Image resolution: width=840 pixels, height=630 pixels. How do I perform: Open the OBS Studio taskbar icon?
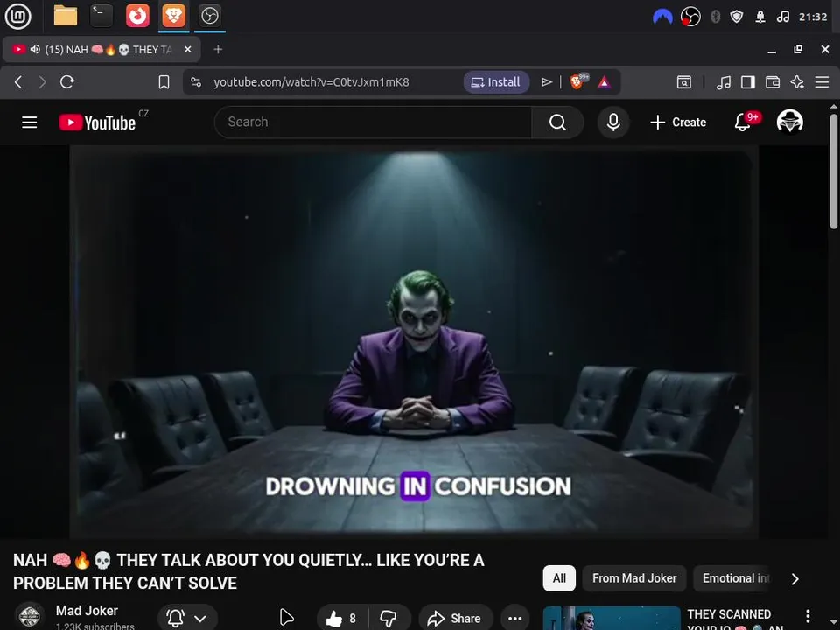click(x=209, y=16)
